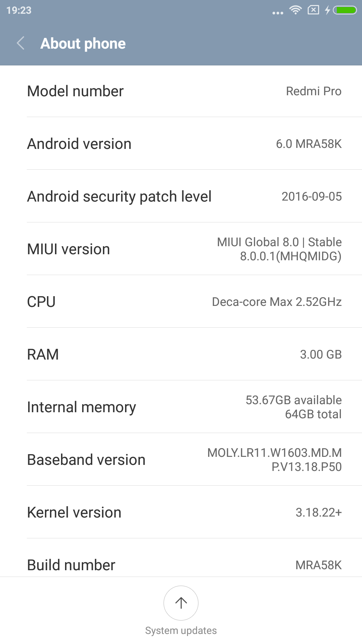Select Android security patch level row
Viewport: 362px width, 644px height.
click(x=181, y=197)
